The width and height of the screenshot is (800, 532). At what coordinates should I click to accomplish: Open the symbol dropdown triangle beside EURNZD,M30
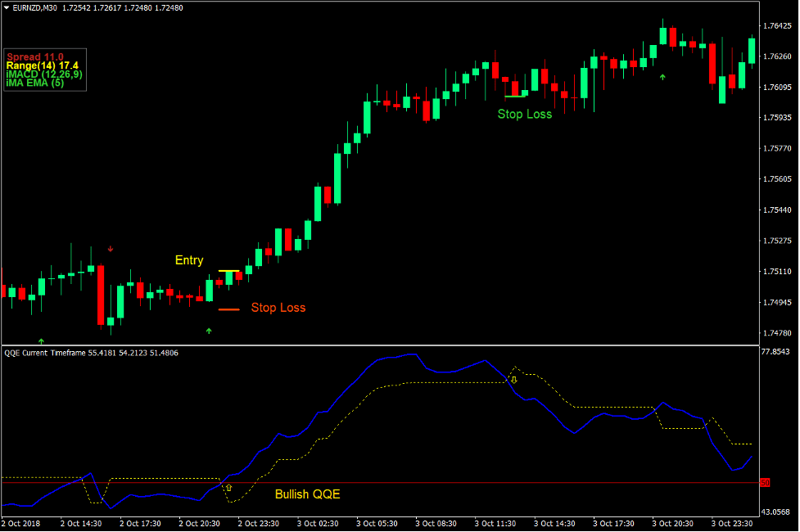pyautogui.click(x=8, y=7)
